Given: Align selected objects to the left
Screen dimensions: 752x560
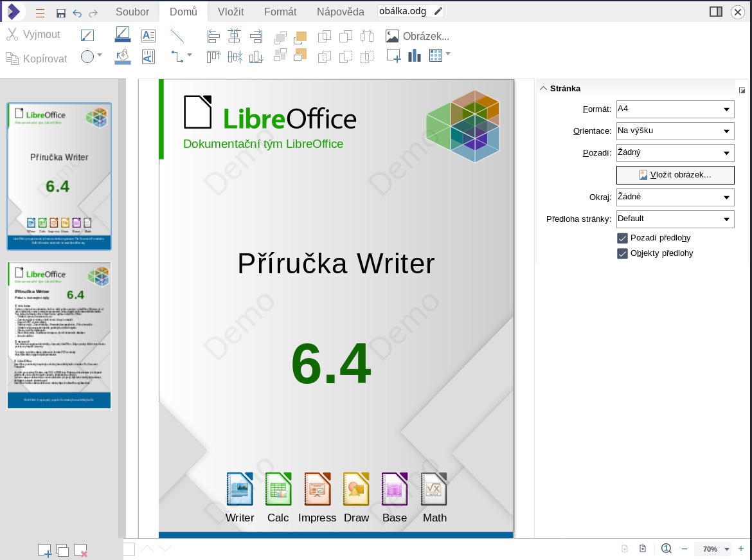Looking at the screenshot, I should pyautogui.click(x=213, y=35).
